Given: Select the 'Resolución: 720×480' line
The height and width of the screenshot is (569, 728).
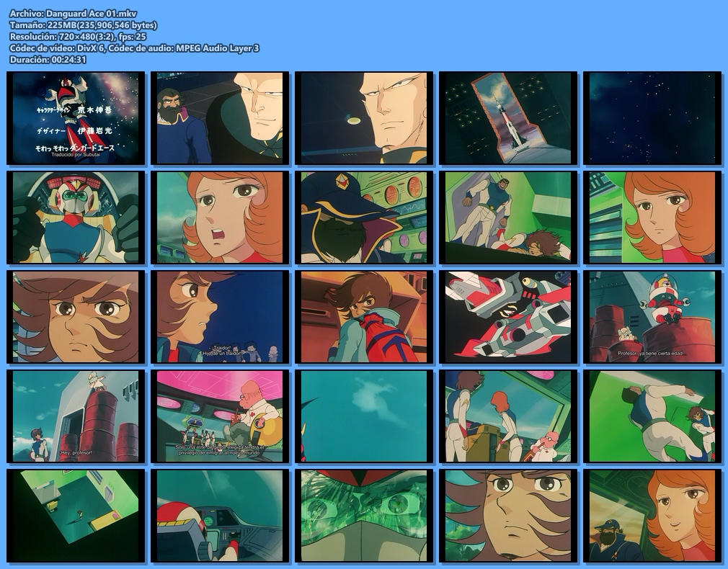Looking at the screenshot, I should (x=78, y=37).
